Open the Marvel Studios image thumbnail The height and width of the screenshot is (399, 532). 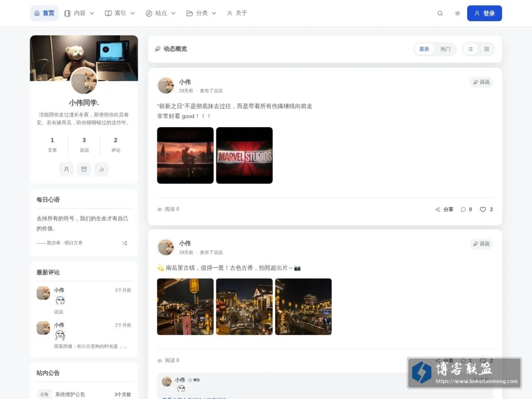coord(244,155)
